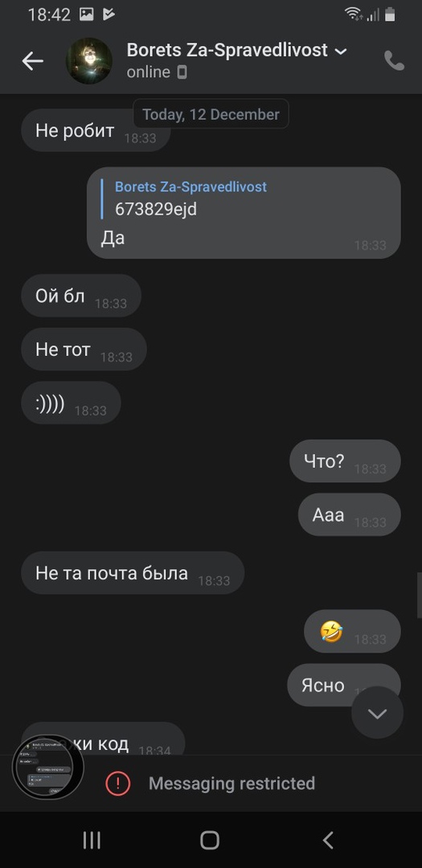Tap the back arrow in chat header
Image resolution: width=422 pixels, height=868 pixels.
[x=33, y=61]
